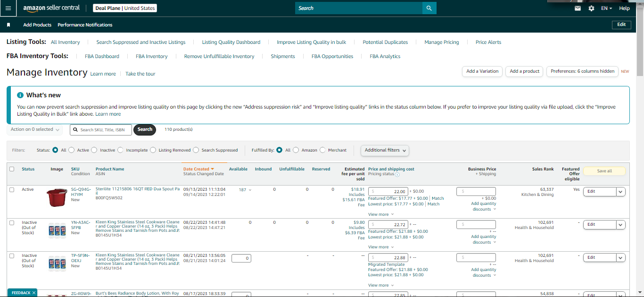Open the mail messages icon
The height and width of the screenshot is (297, 644).
point(578,8)
